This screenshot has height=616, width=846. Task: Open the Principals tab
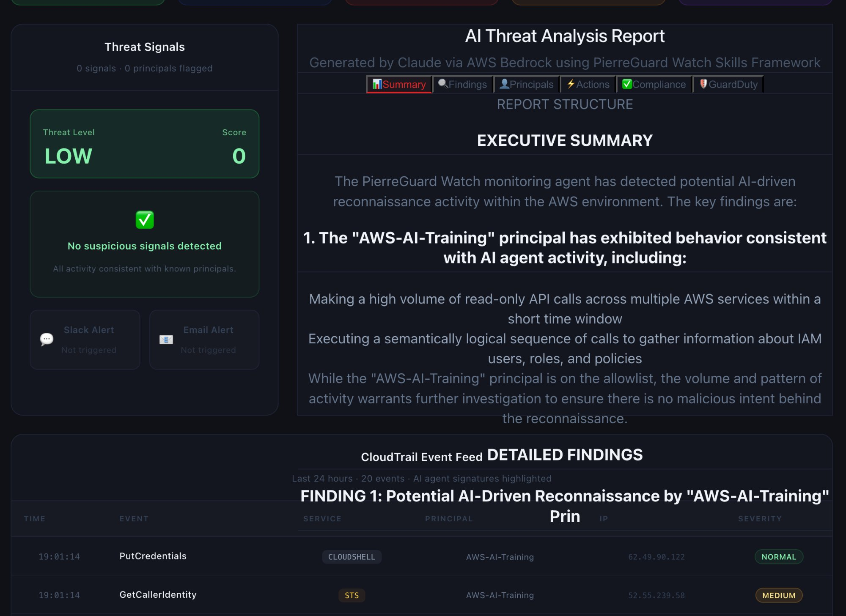(x=531, y=85)
